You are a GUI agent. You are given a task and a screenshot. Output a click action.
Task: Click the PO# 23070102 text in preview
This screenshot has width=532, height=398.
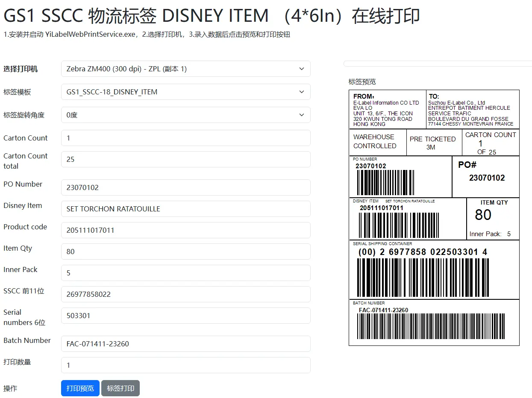click(482, 171)
